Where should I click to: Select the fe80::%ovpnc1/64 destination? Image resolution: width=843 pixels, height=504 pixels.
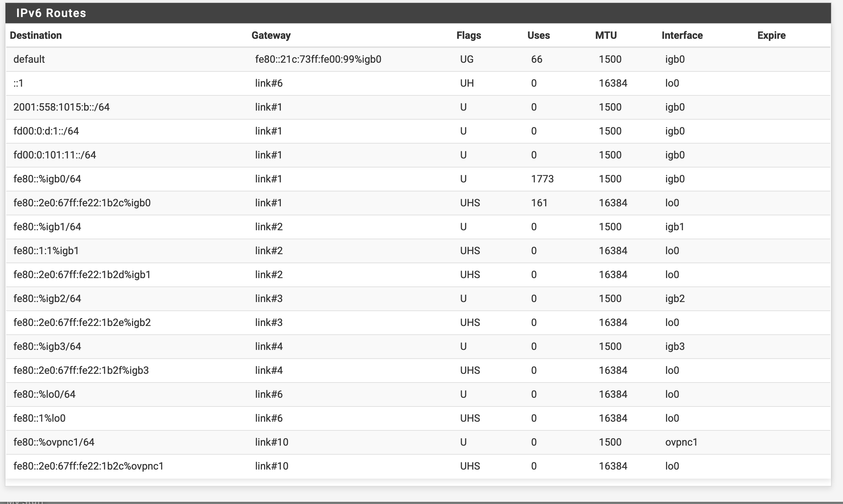pos(54,442)
